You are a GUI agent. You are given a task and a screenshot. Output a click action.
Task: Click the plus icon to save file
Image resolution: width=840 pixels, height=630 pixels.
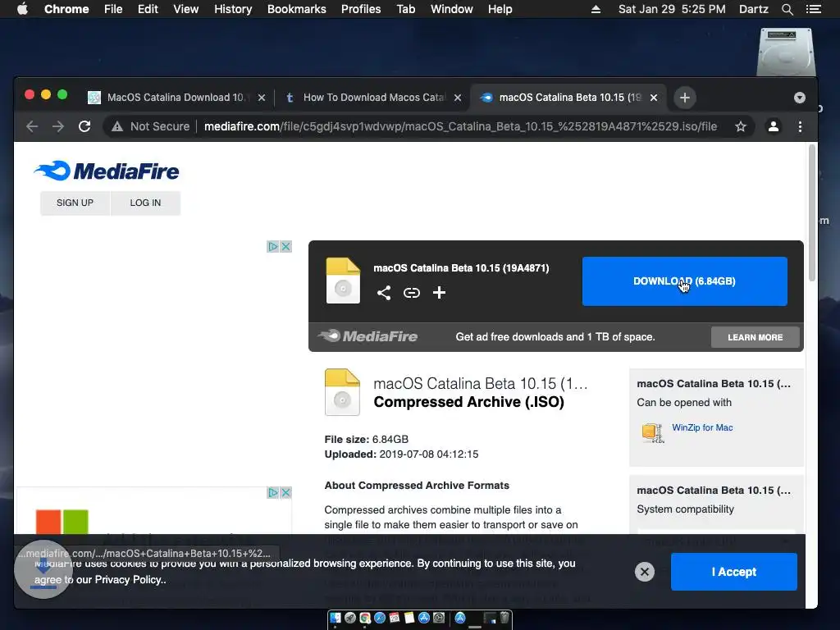point(440,293)
